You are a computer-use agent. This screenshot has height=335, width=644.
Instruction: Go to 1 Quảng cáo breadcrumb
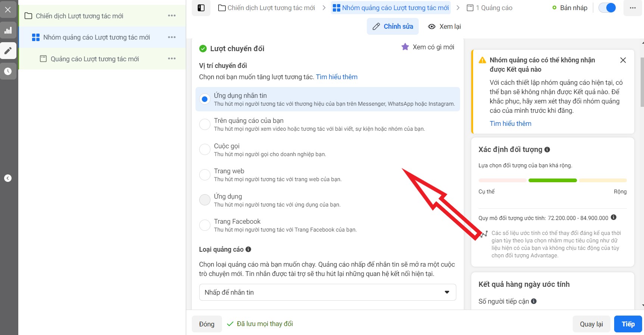coord(490,8)
